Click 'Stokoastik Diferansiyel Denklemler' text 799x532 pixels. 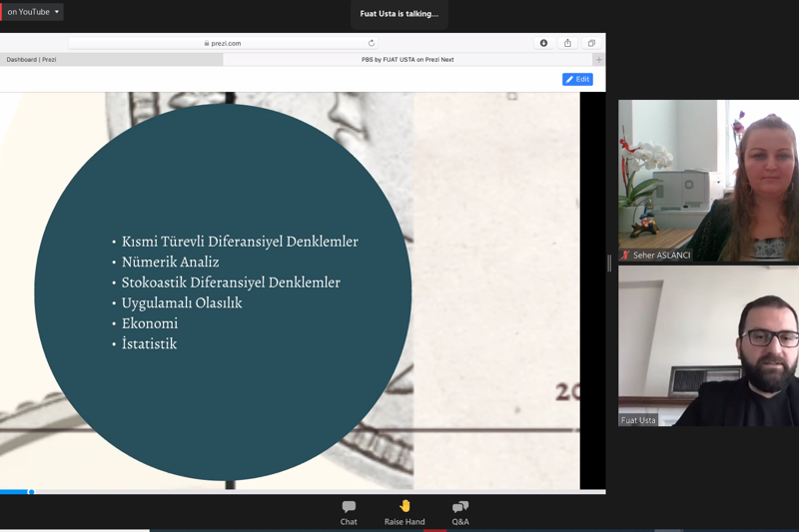click(231, 282)
